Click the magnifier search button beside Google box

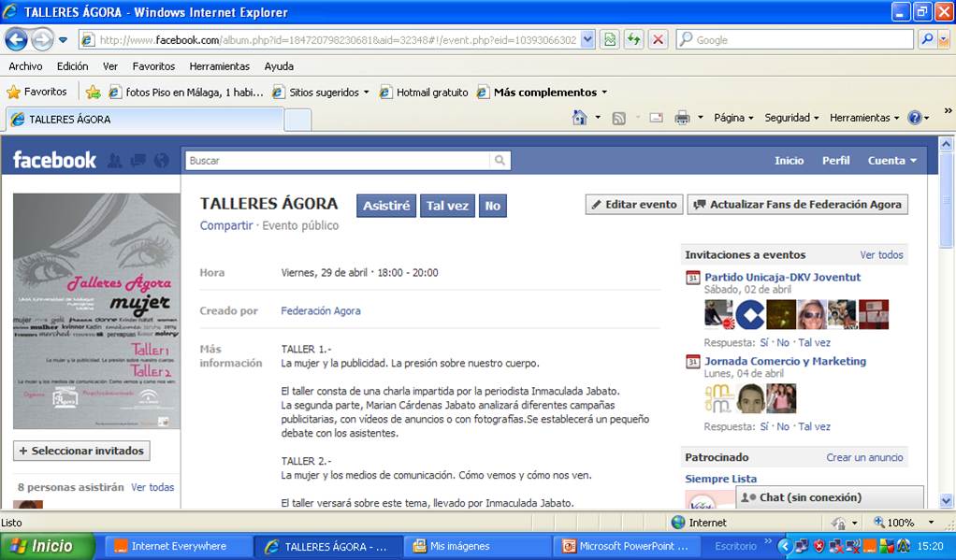(927, 40)
